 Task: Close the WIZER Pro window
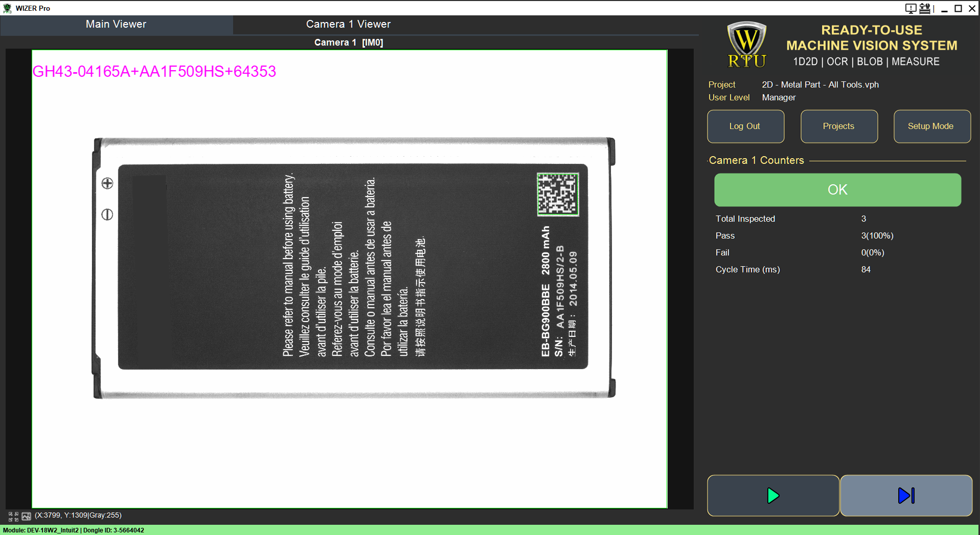pyautogui.click(x=972, y=8)
